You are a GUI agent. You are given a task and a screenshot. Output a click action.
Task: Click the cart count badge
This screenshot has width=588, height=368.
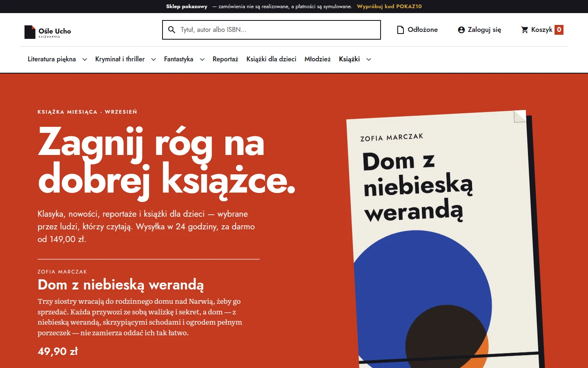click(x=559, y=30)
